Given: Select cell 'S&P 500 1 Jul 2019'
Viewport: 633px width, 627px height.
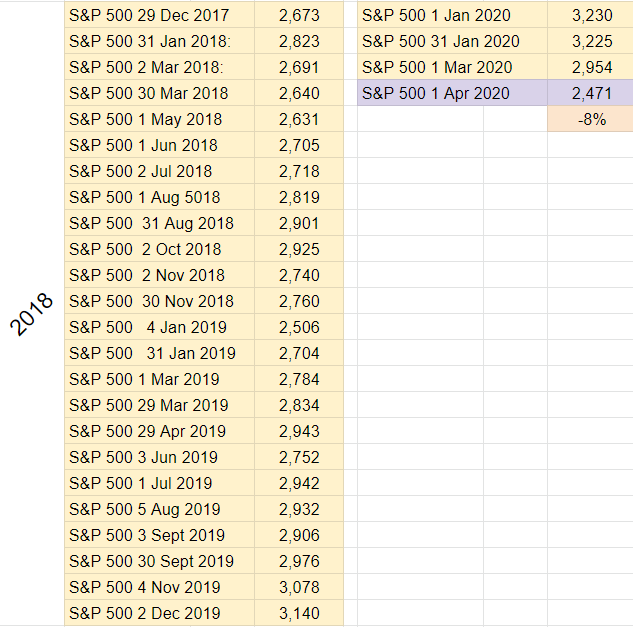Looking at the screenshot, I should tap(159, 483).
